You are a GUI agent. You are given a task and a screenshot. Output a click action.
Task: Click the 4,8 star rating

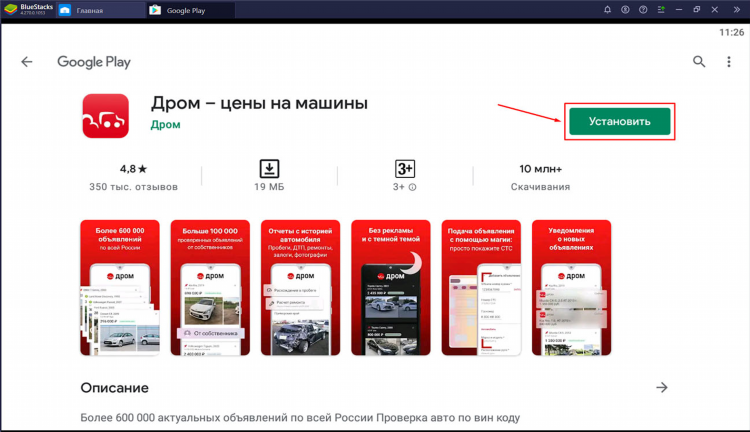tap(133, 169)
